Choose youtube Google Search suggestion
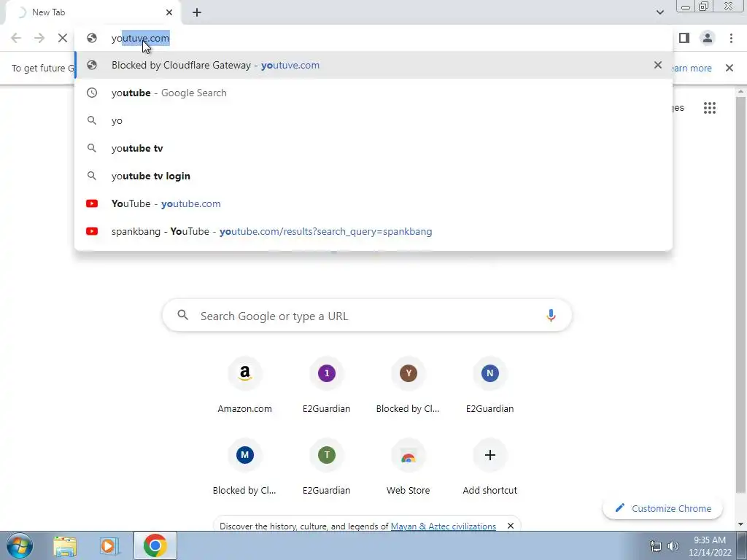The width and height of the screenshot is (747, 560). point(373,93)
